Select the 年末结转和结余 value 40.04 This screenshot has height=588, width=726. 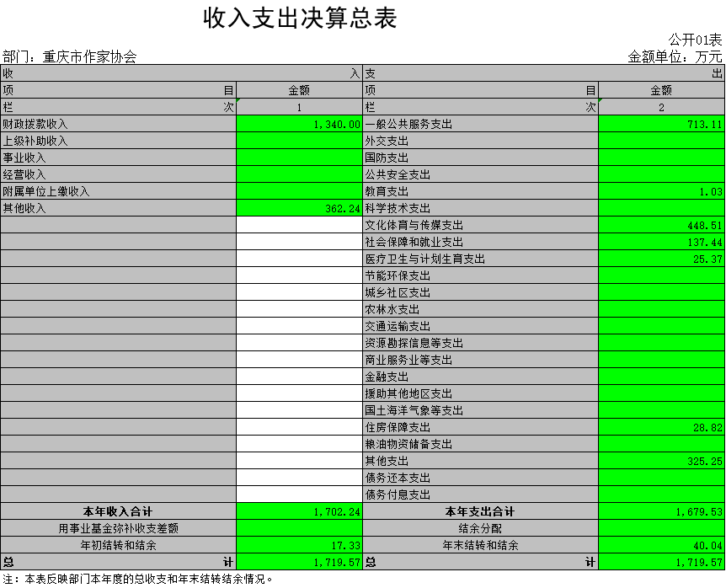click(x=661, y=545)
